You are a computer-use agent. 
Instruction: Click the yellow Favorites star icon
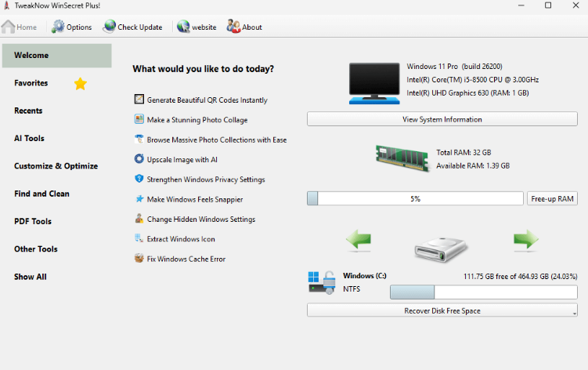pyautogui.click(x=80, y=83)
